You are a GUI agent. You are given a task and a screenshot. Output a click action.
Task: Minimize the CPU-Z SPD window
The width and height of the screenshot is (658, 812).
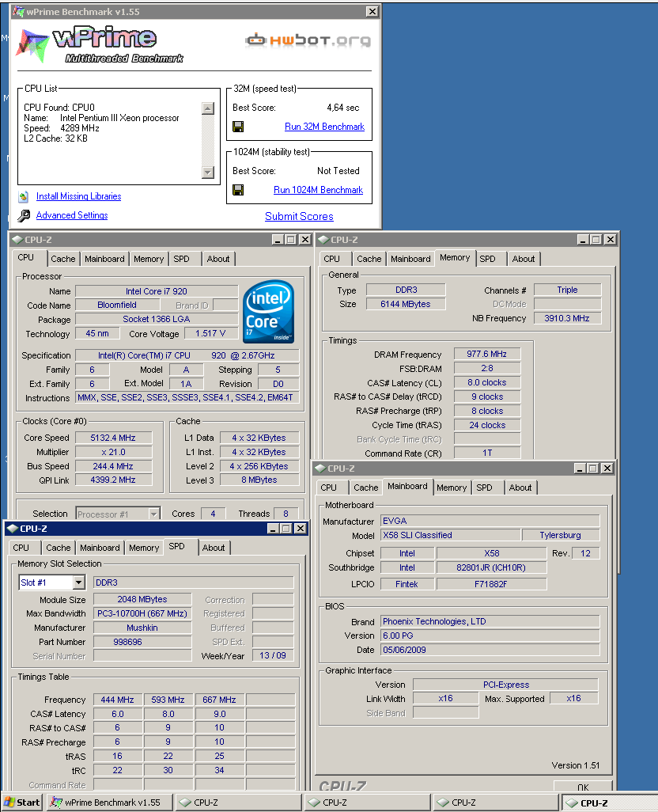click(273, 528)
